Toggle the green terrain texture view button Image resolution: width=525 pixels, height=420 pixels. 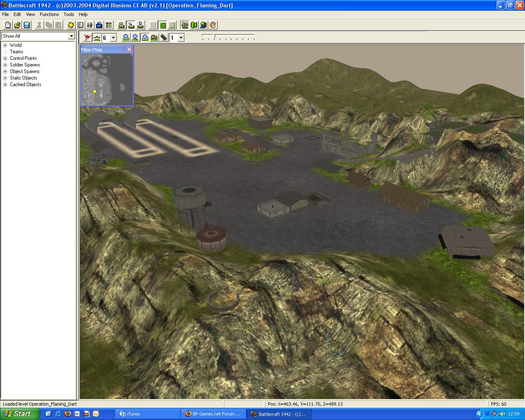pyautogui.click(x=163, y=25)
